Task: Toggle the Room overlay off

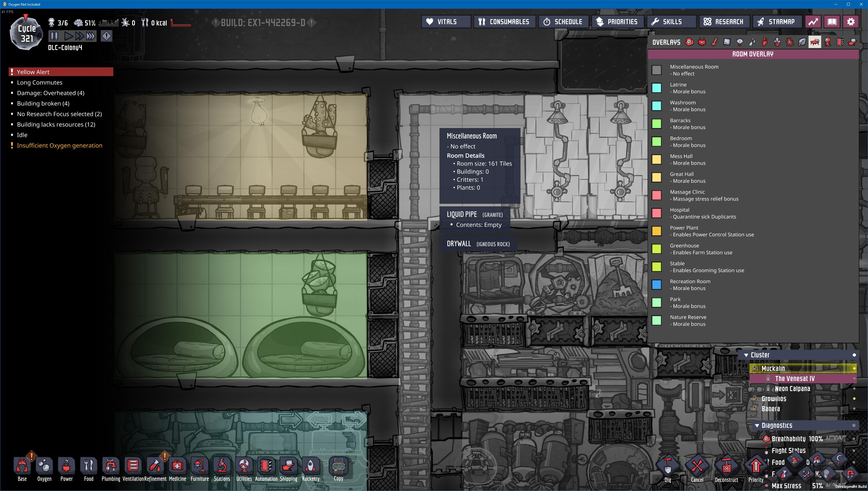Action: [x=814, y=42]
